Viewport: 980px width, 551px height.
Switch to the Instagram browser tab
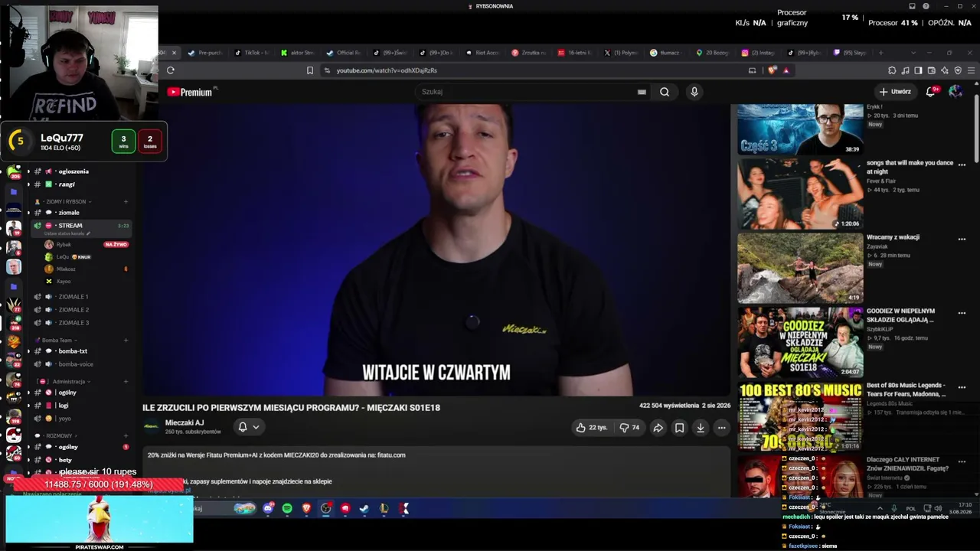tap(759, 53)
